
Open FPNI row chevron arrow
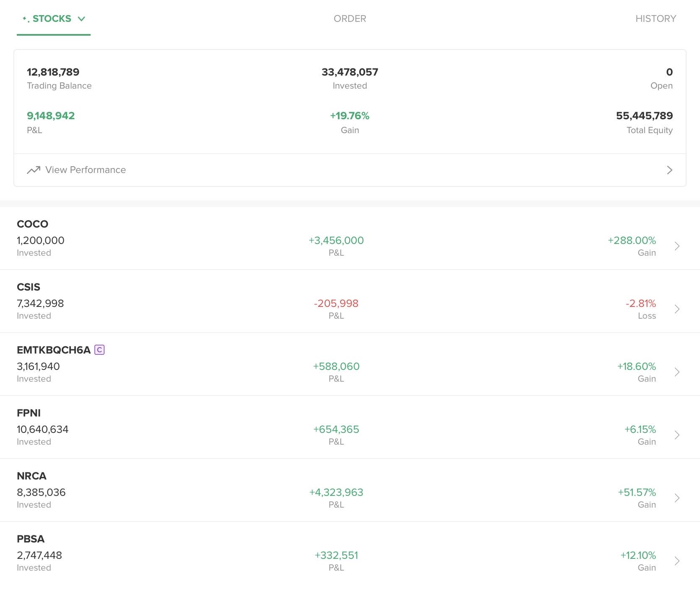(x=676, y=435)
